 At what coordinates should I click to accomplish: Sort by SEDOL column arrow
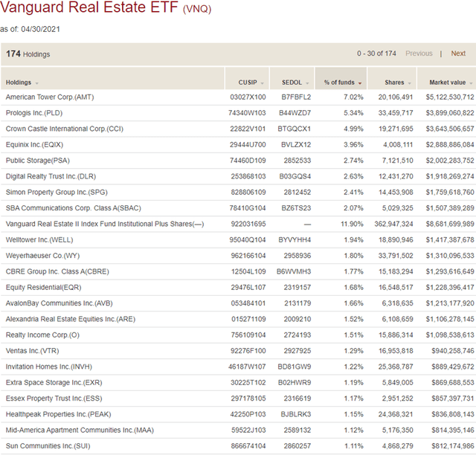[x=307, y=83]
